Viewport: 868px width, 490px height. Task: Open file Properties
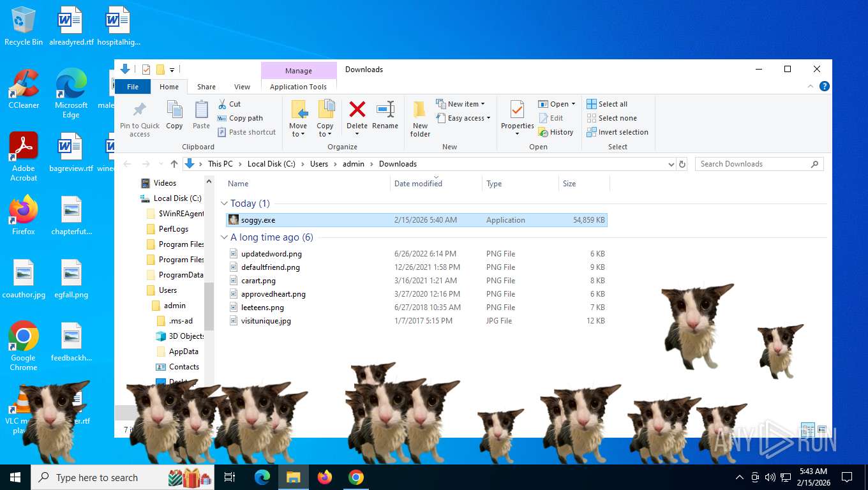(x=517, y=119)
